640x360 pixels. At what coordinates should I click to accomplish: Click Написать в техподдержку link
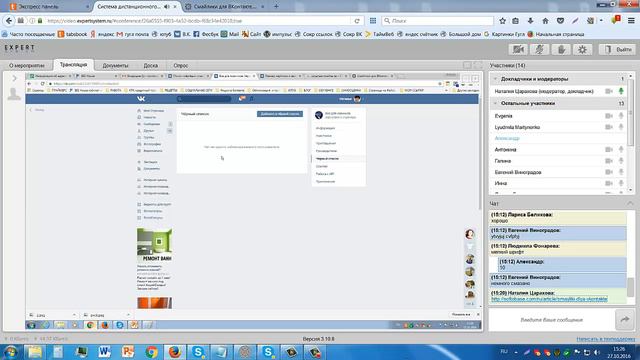pyautogui.click(x=605, y=339)
